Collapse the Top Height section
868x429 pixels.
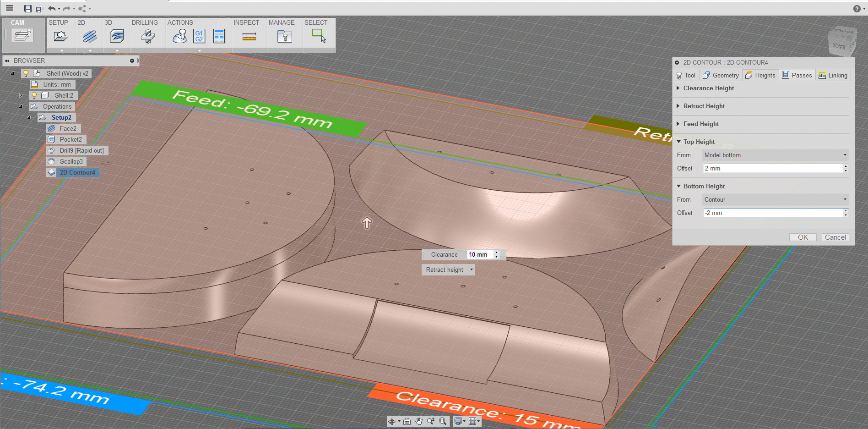pyautogui.click(x=678, y=142)
